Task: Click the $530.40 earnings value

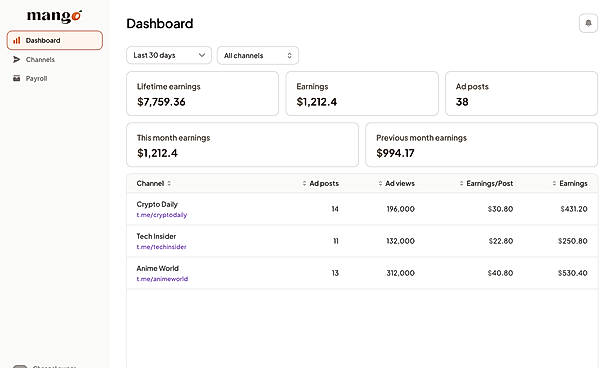Action: coord(573,273)
